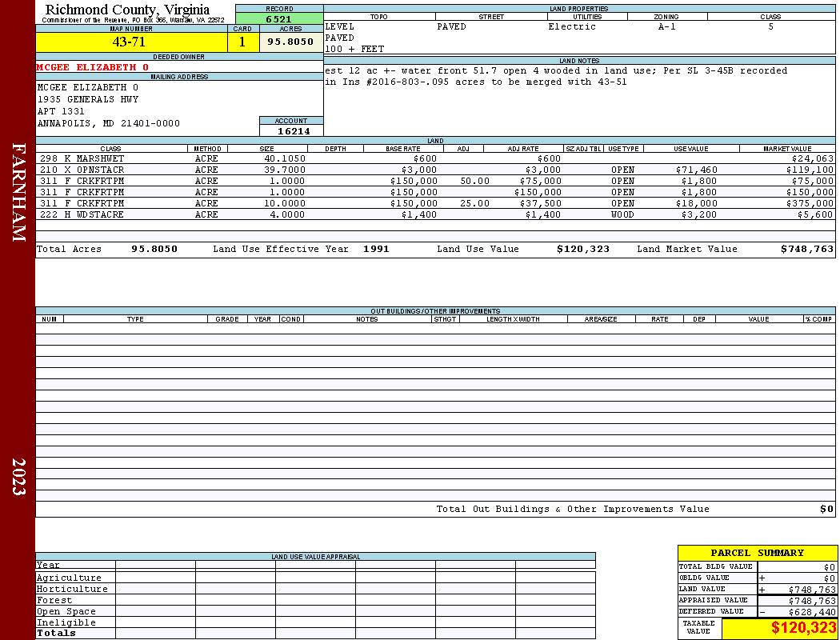This screenshot has height=640, width=840.
Task: Click Total Out Buildings value $0
Action: pos(826,509)
